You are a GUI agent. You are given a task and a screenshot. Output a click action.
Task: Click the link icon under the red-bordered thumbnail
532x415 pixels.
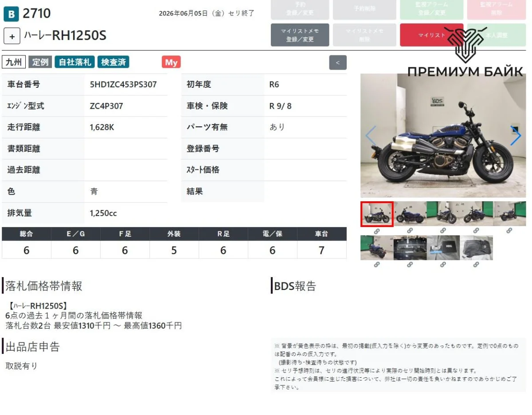(377, 231)
